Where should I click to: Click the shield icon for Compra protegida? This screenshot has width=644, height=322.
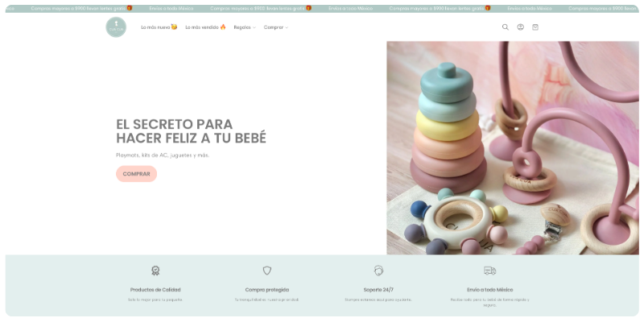pyautogui.click(x=267, y=270)
